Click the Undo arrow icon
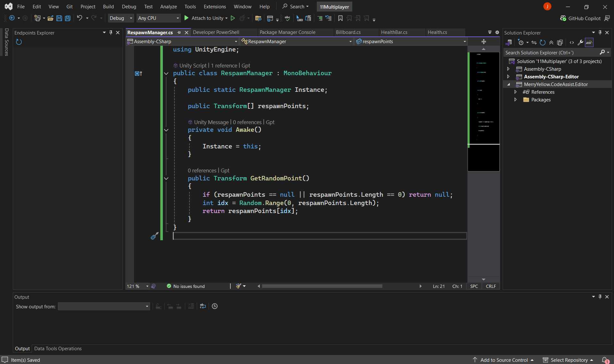 point(80,18)
